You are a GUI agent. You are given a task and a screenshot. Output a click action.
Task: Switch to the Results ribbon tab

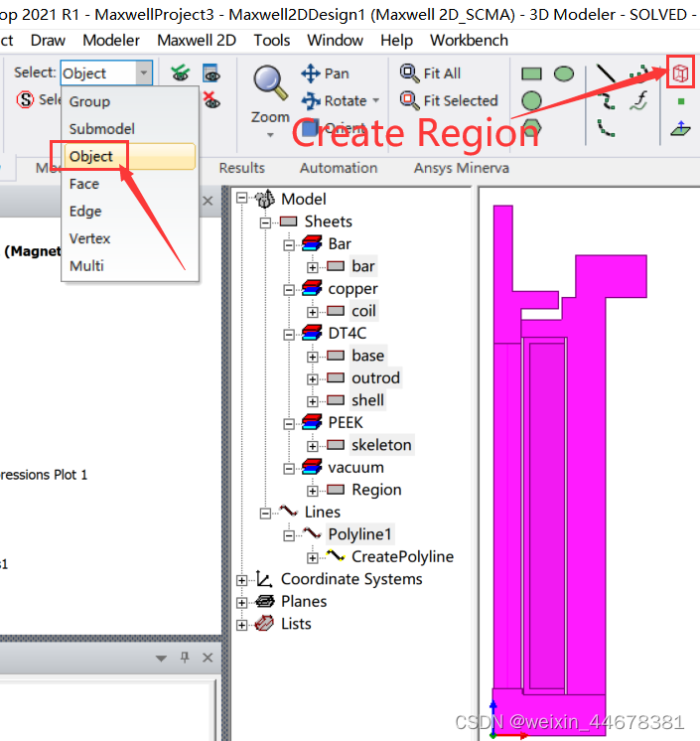[242, 168]
